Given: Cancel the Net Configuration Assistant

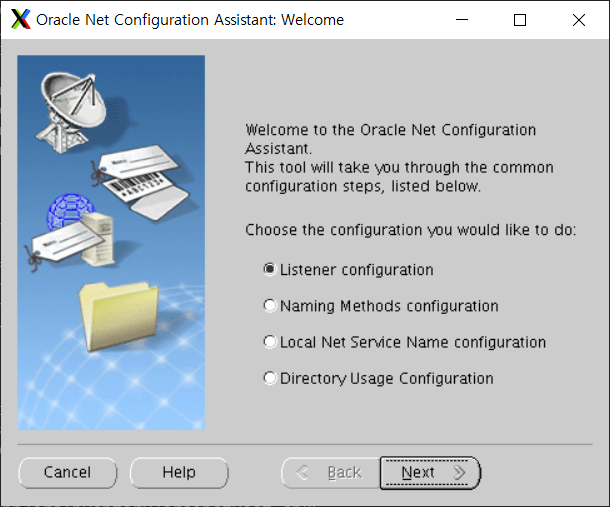Looking at the screenshot, I should tap(68, 472).
